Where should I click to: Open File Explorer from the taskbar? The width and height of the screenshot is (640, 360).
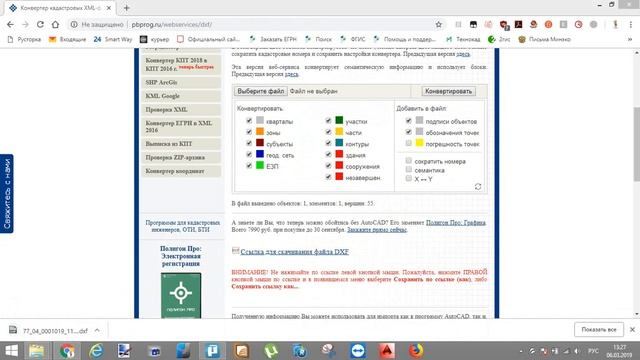[x=37, y=351]
